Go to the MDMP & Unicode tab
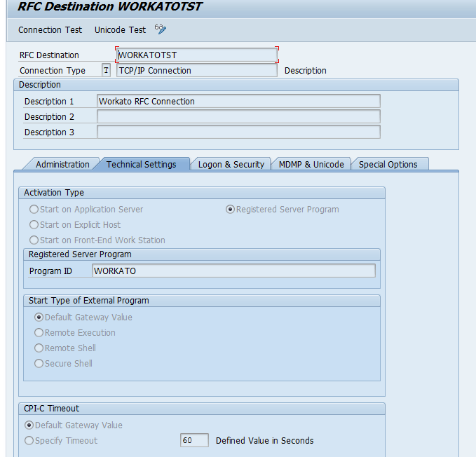 pyautogui.click(x=311, y=165)
